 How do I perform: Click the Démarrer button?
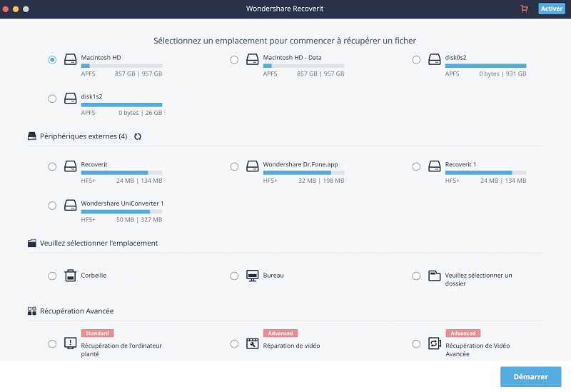click(530, 377)
